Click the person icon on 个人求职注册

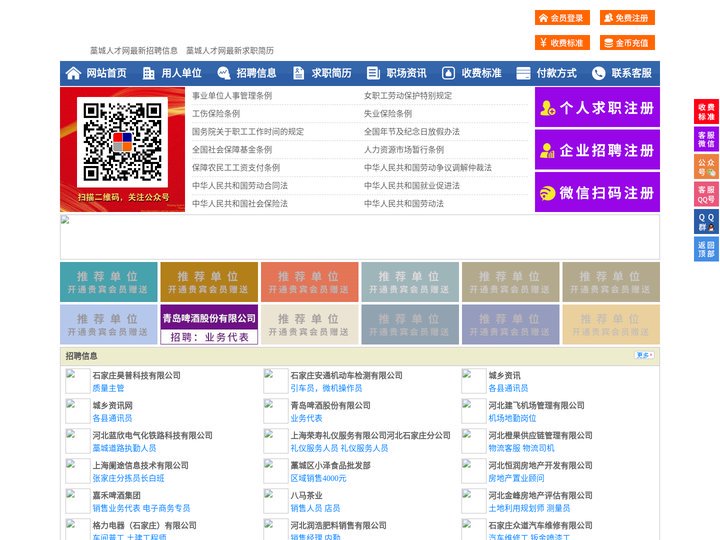[x=547, y=108]
